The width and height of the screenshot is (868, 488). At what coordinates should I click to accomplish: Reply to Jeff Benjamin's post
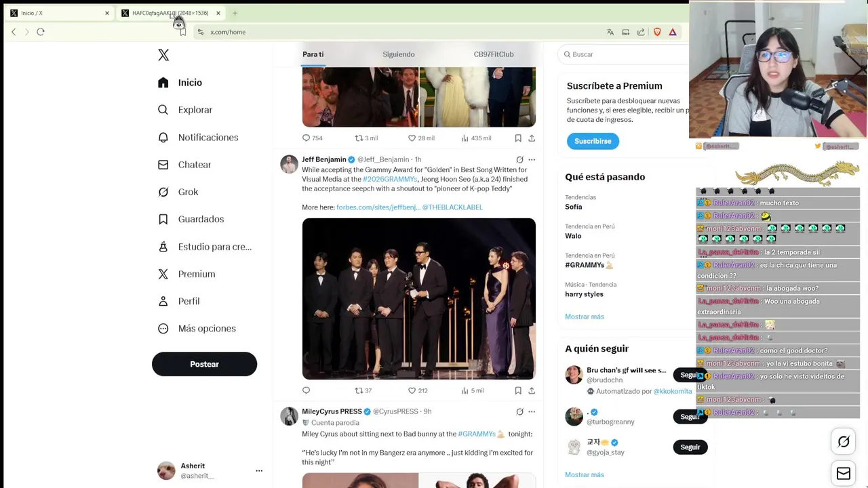[306, 390]
